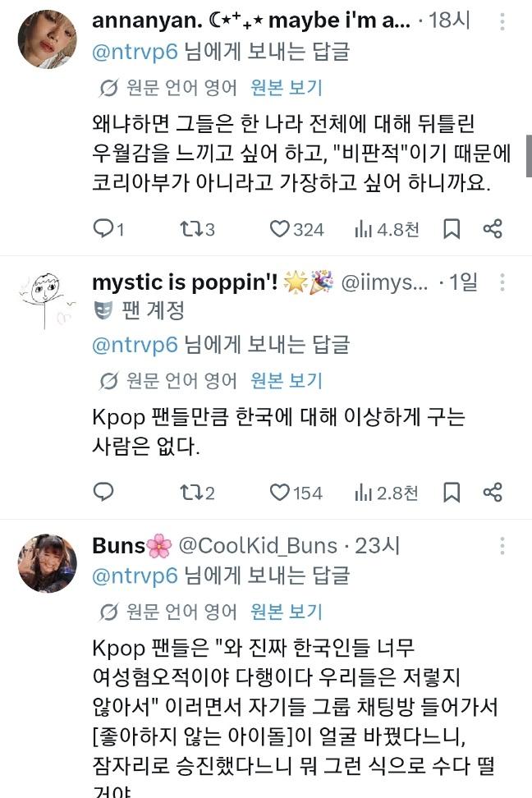Open more options menu on annanyan's tweet
Screen dimensions: 532x798
click(x=502, y=21)
